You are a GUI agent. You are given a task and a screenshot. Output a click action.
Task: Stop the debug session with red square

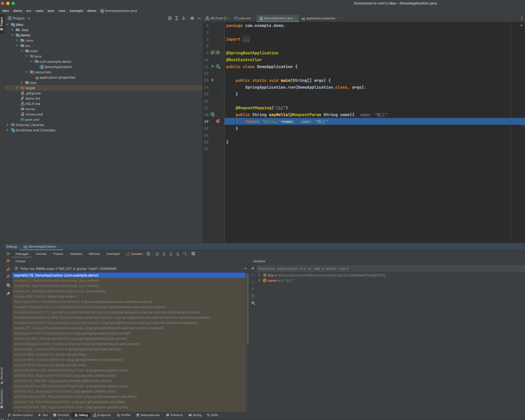(x=8, y=261)
